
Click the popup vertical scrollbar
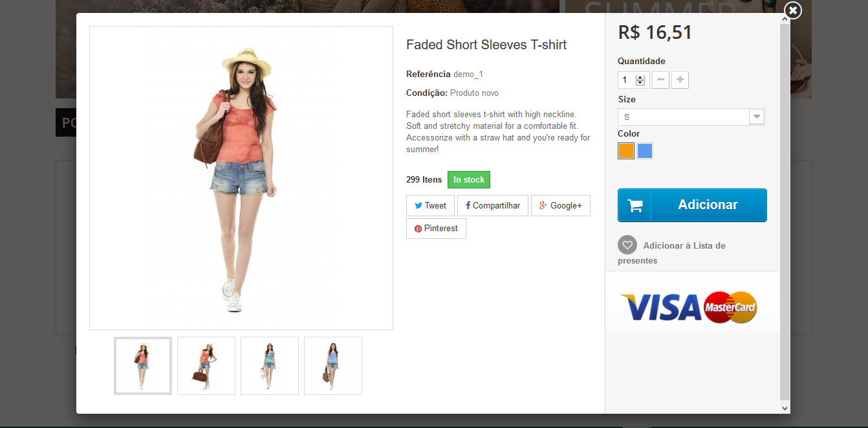pos(785,212)
